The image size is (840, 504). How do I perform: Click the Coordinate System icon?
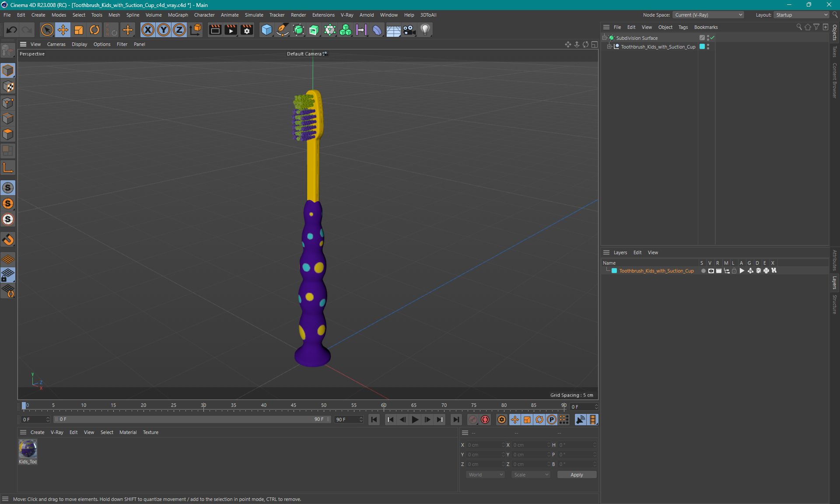pos(196,30)
